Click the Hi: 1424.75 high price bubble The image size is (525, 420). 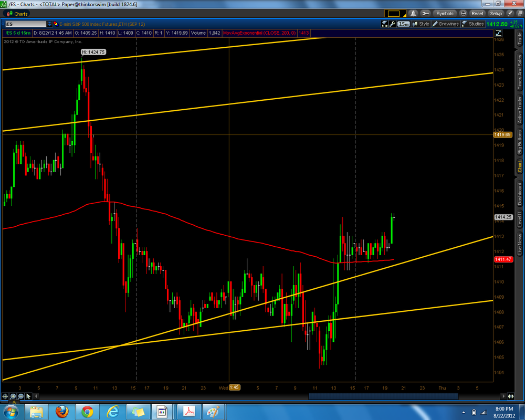(93, 52)
